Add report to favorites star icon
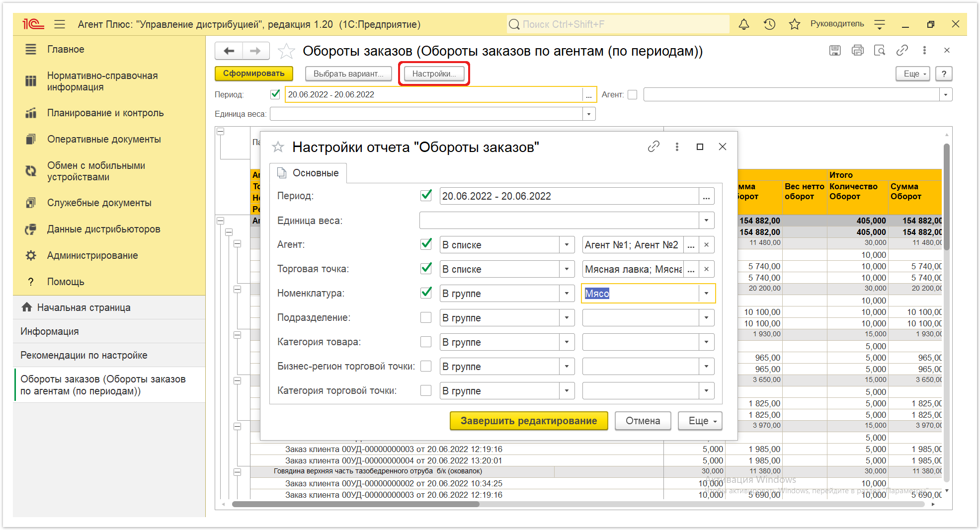This screenshot has height=530, width=980. tap(286, 51)
